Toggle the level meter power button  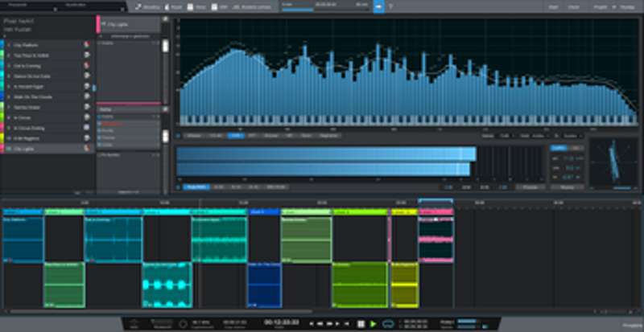[x=178, y=187]
